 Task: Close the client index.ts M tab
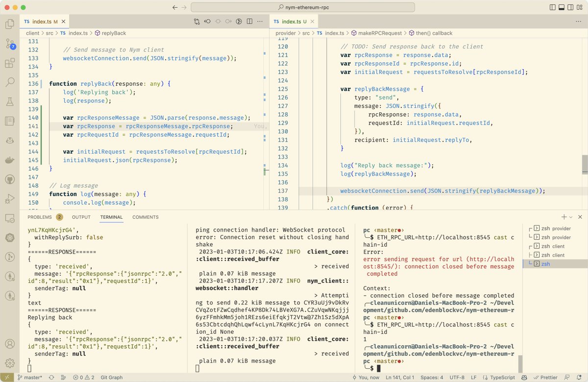point(64,22)
